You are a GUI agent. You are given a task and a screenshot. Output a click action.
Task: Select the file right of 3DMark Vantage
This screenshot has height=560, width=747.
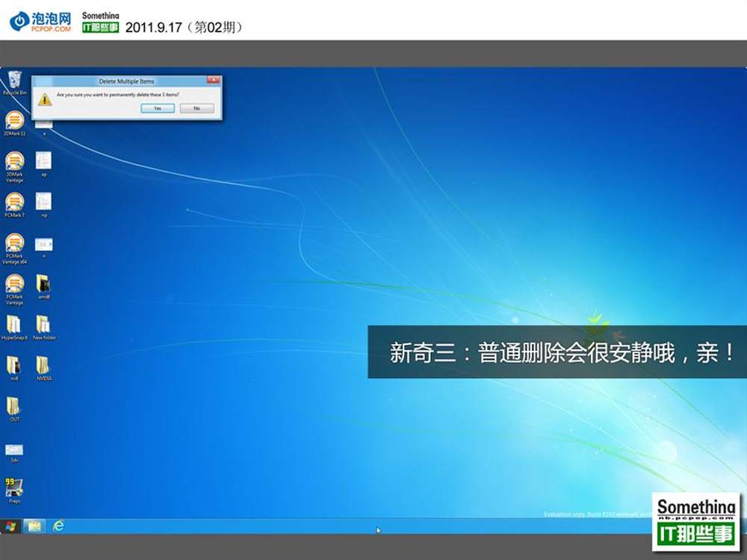(44, 164)
